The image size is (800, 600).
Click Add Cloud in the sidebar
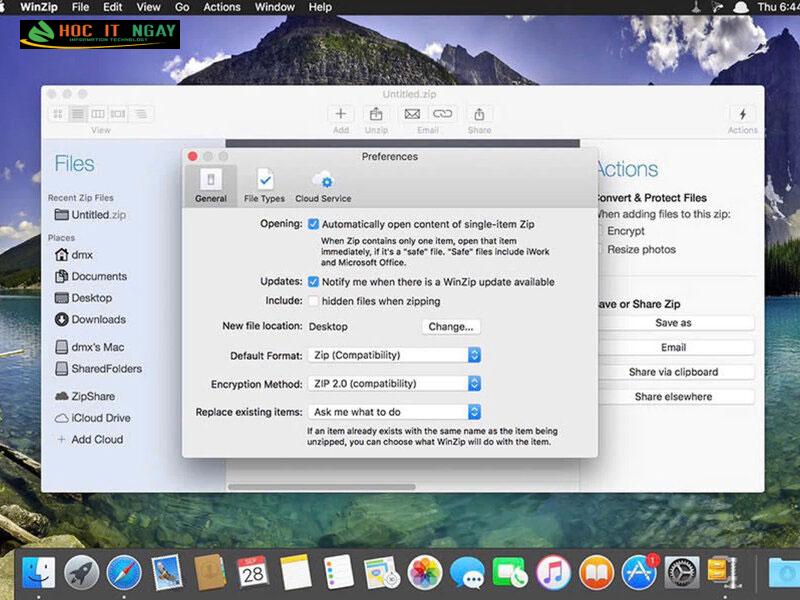coord(90,439)
